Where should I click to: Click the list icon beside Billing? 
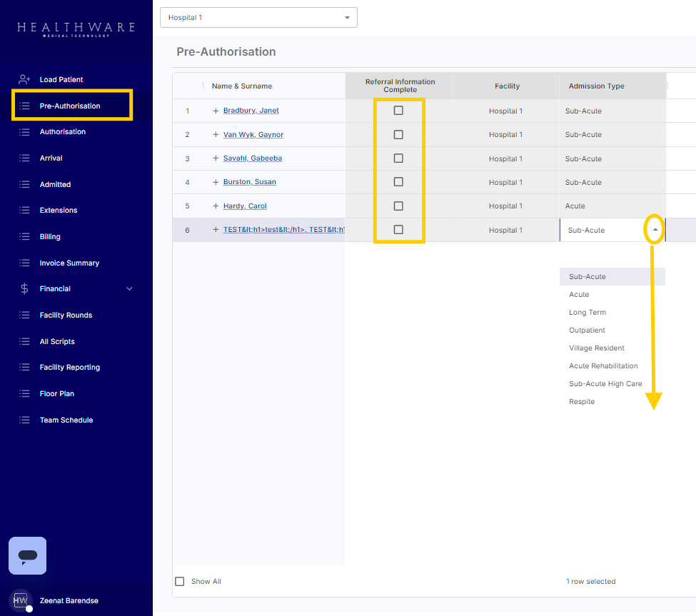[24, 236]
